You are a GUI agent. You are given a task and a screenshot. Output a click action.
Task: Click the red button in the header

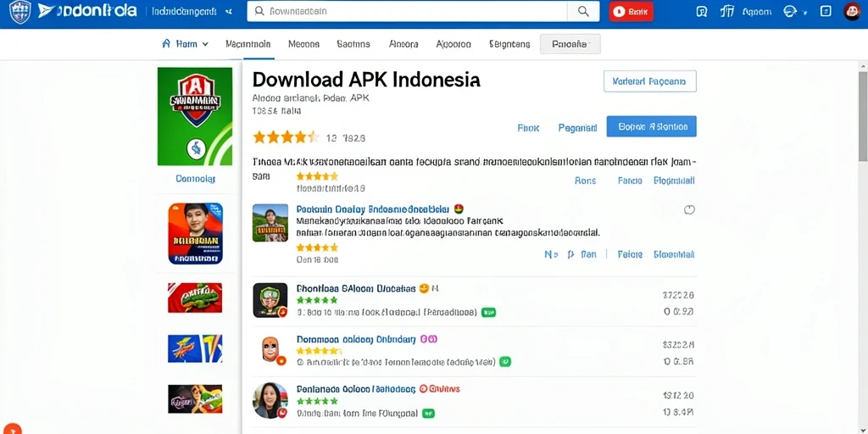631,12
